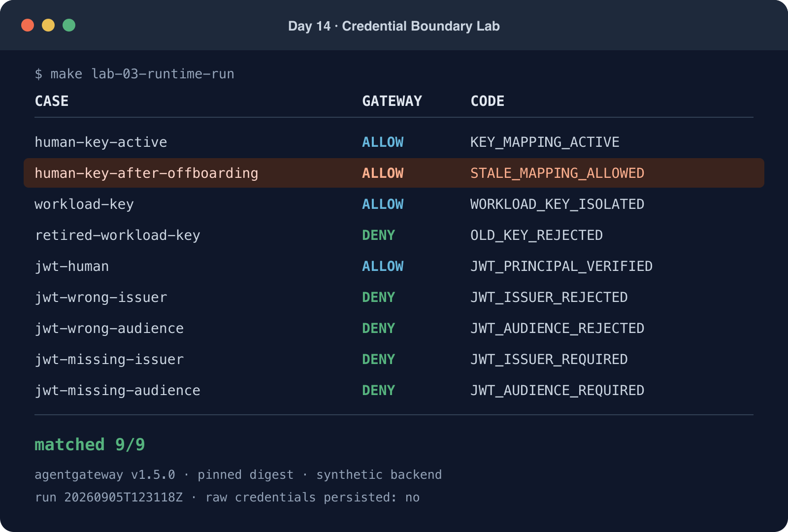Click ALLOW in the human-key-active row
Viewport: 788px width, 532px height.
click(x=383, y=142)
